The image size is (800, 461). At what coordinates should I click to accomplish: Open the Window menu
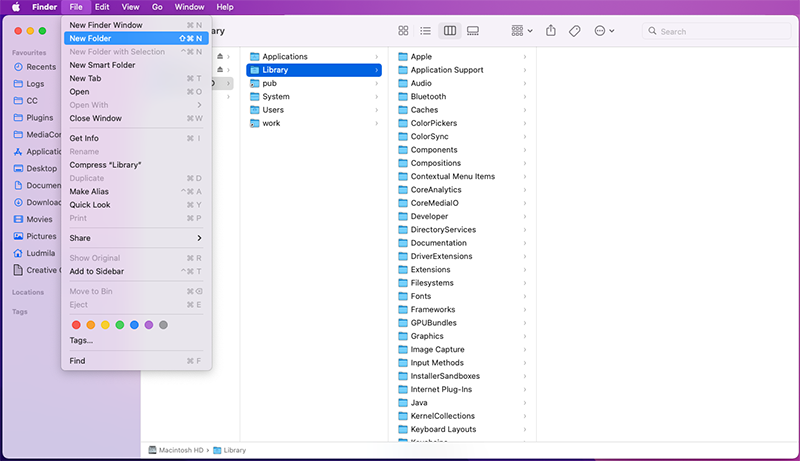(189, 7)
